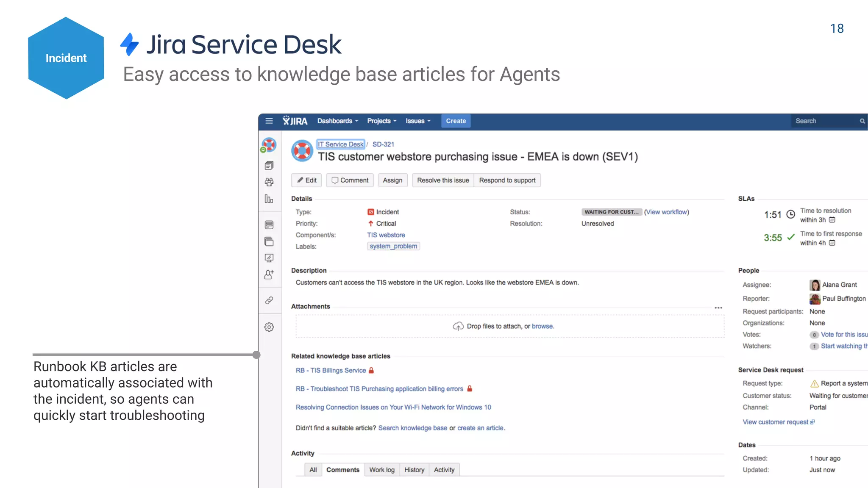The height and width of the screenshot is (488, 868).
Task: Click the system_problem label
Action: click(393, 247)
